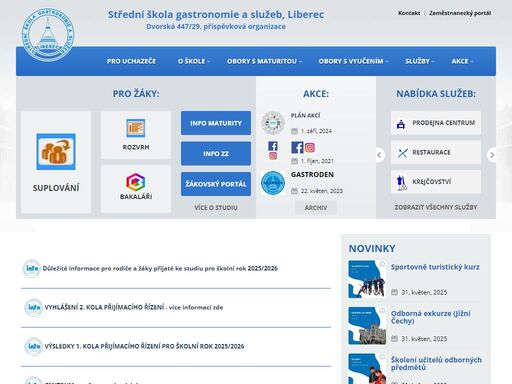Viewport: 512px width, 384px height.
Task: Open the Prodejna centrum service button
Action: coord(436,123)
